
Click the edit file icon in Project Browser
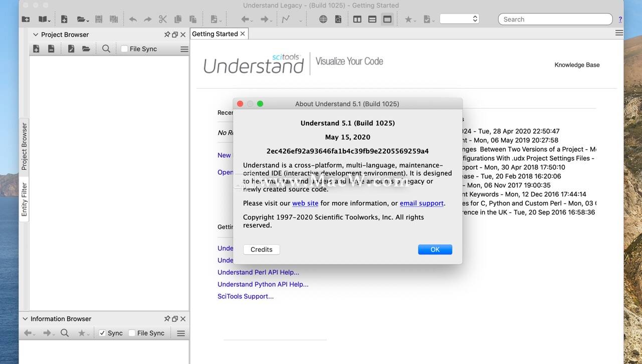pyautogui.click(x=71, y=49)
